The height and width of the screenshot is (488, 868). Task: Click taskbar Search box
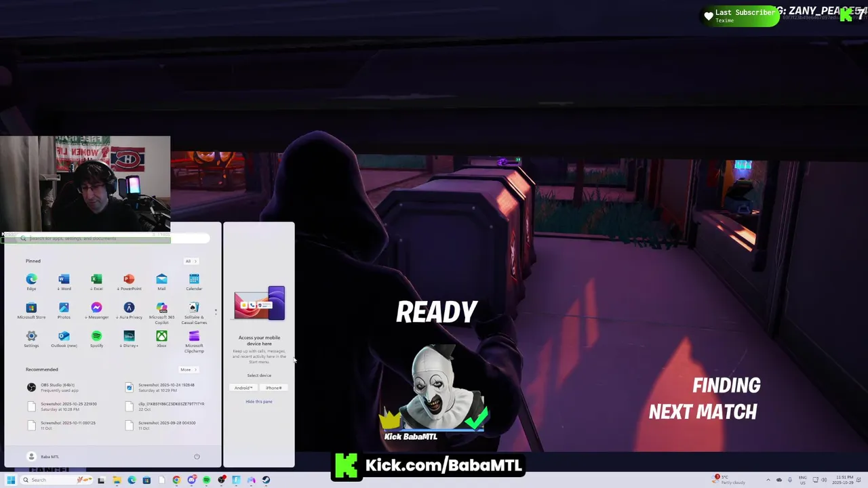pos(56,480)
